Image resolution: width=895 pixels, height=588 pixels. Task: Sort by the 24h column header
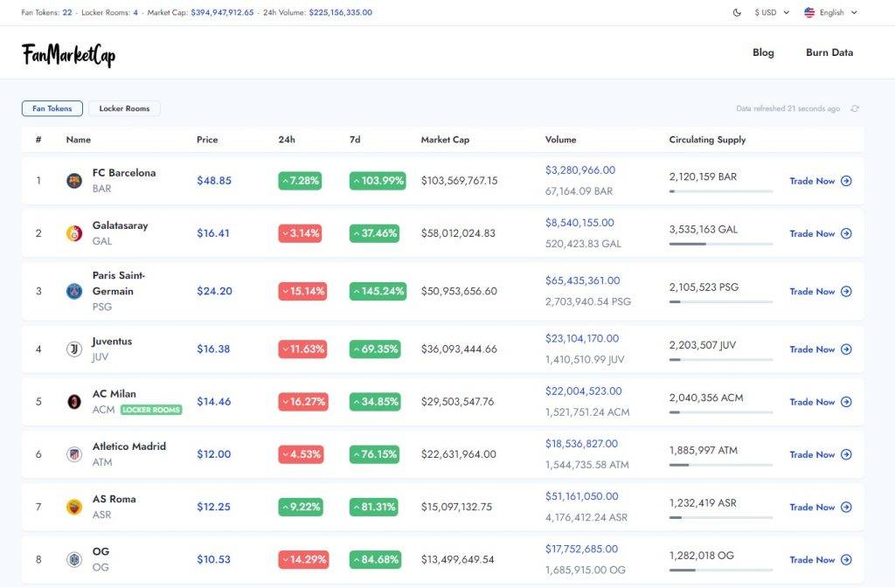pos(287,140)
